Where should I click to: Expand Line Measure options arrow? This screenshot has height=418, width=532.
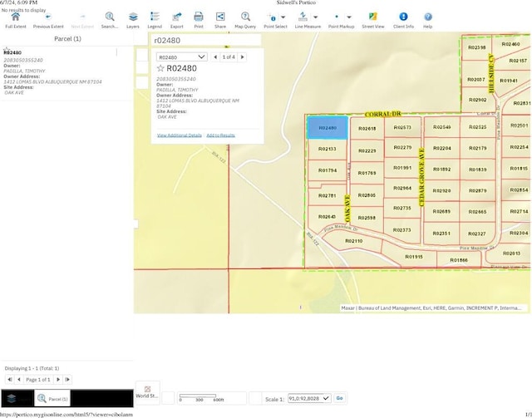coord(316,17)
